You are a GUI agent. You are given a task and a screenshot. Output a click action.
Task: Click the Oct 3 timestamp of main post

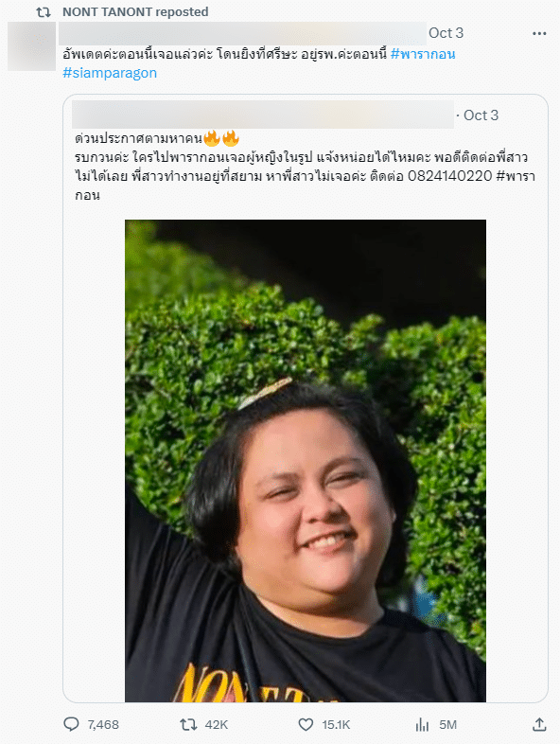pos(446,33)
